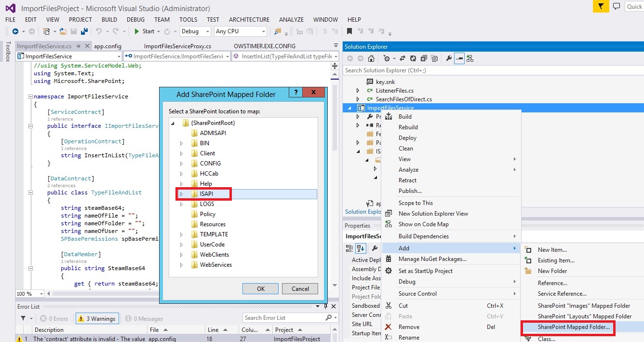Expand the ISAPI folder node
Image resolution: width=644 pixels, height=342 pixels.
tap(181, 194)
